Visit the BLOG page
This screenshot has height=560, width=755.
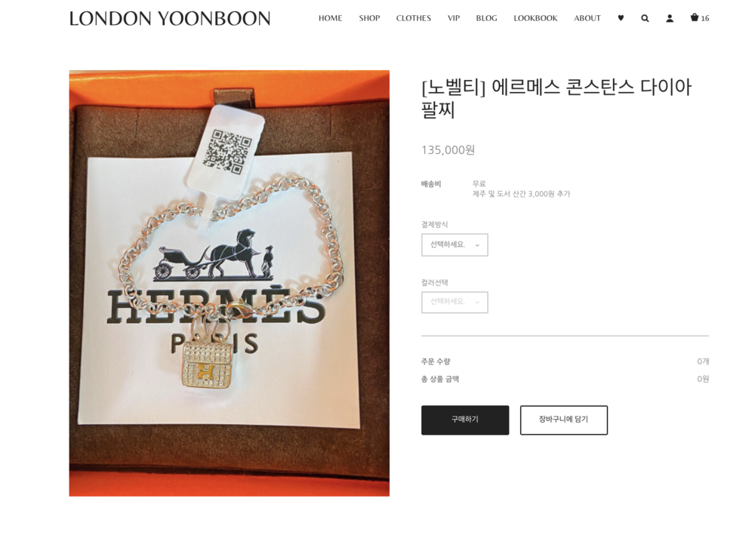[486, 18]
